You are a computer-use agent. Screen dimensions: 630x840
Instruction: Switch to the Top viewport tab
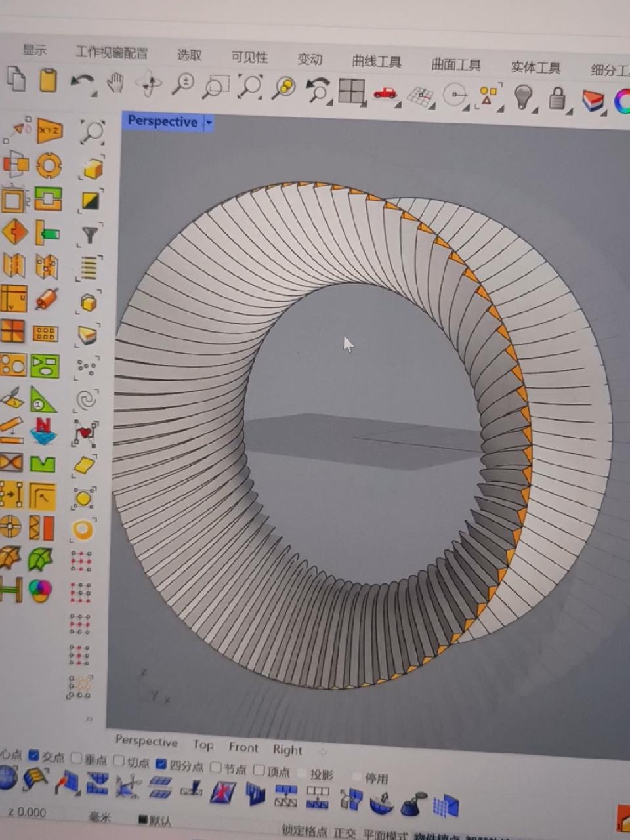(203, 744)
